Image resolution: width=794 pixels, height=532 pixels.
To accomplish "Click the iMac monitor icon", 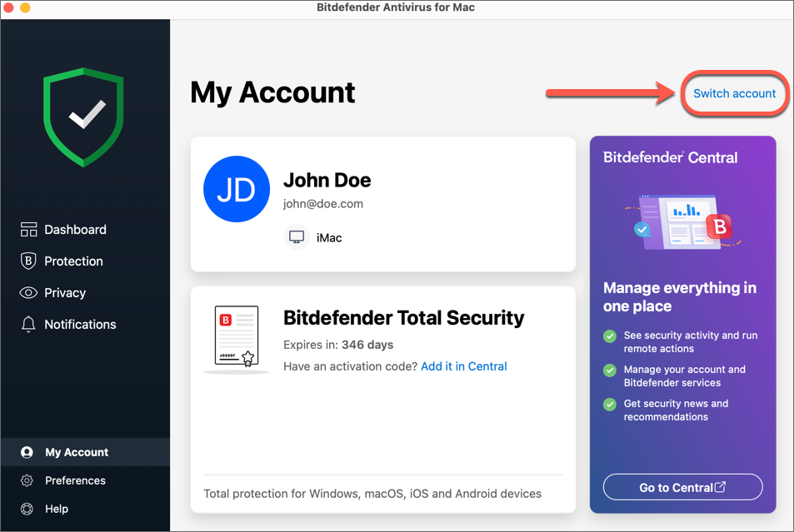I will [297, 237].
